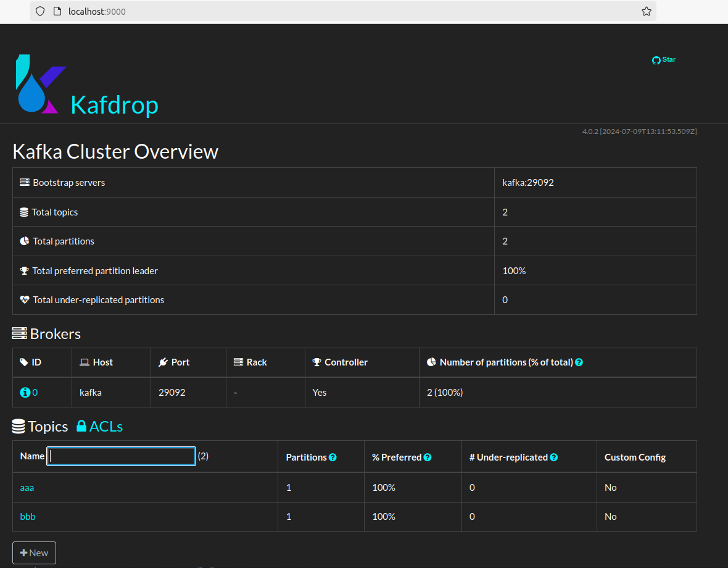This screenshot has height=568, width=728.
Task: Bookmark this page with the star icon
Action: coord(647,11)
